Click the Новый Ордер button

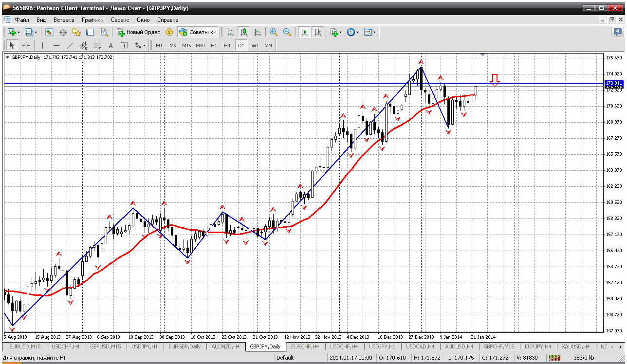point(139,32)
